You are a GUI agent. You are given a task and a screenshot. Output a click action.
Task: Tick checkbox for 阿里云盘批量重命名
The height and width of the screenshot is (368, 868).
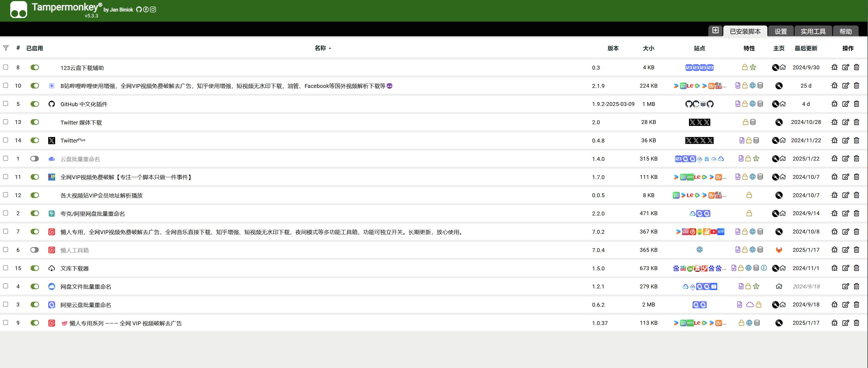pos(6,304)
